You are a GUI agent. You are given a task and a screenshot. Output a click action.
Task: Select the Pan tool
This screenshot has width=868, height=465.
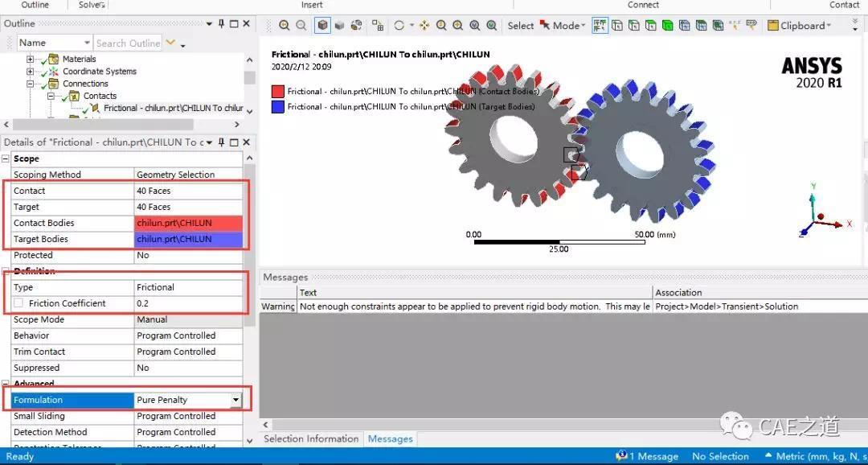(x=424, y=25)
